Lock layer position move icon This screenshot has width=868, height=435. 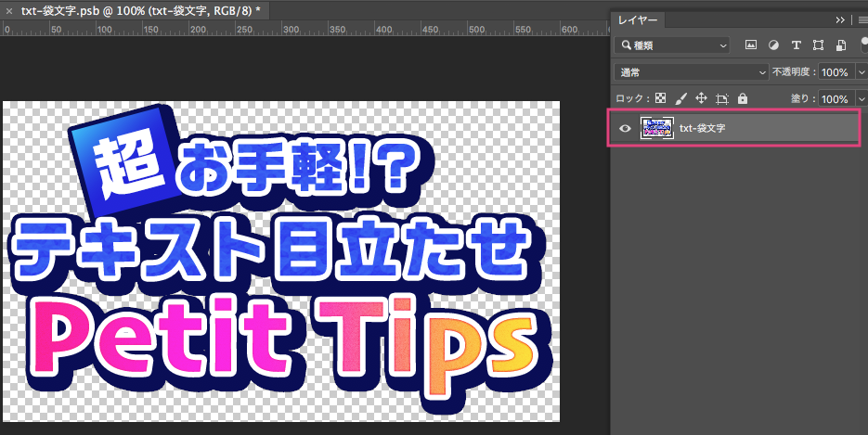point(702,98)
